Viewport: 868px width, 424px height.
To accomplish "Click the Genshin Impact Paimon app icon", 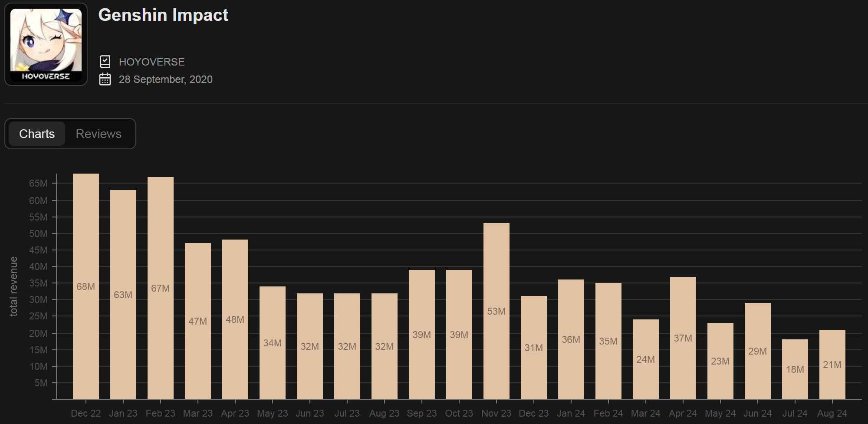I will click(x=46, y=44).
